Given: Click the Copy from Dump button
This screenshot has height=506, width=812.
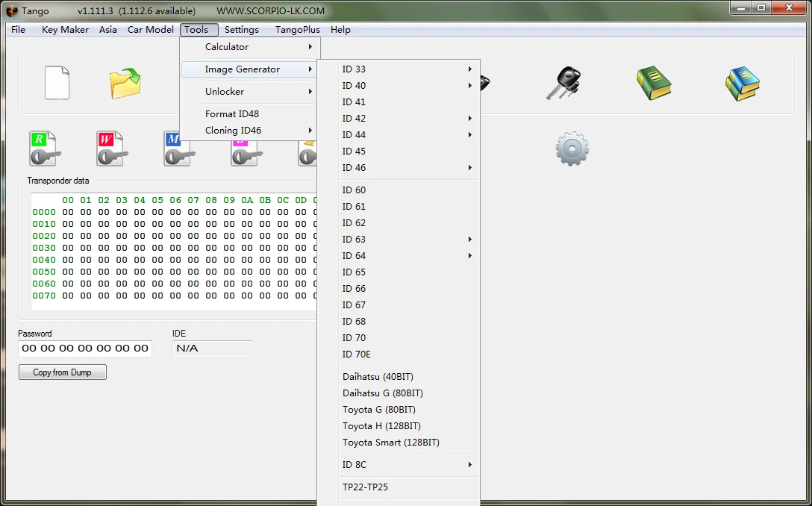Looking at the screenshot, I should click(62, 372).
